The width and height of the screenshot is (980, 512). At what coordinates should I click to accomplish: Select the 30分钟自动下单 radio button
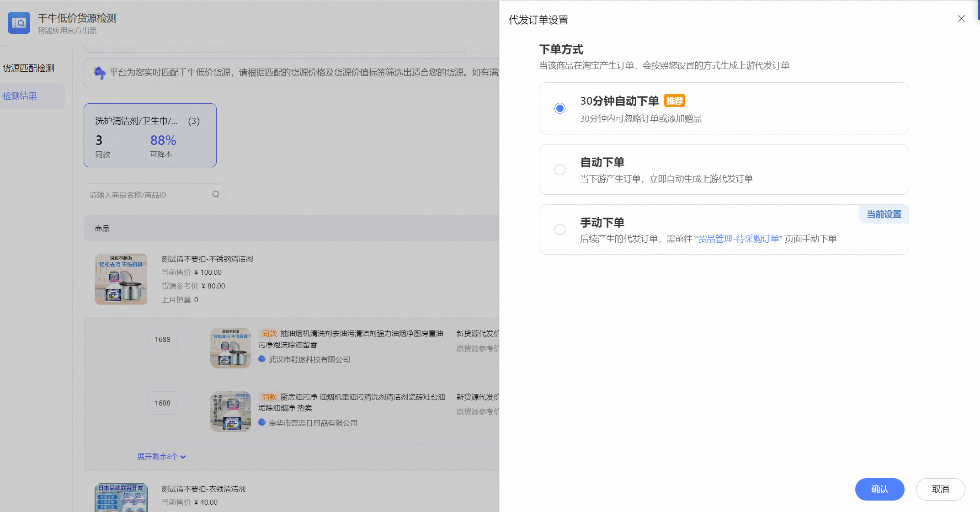coord(559,108)
